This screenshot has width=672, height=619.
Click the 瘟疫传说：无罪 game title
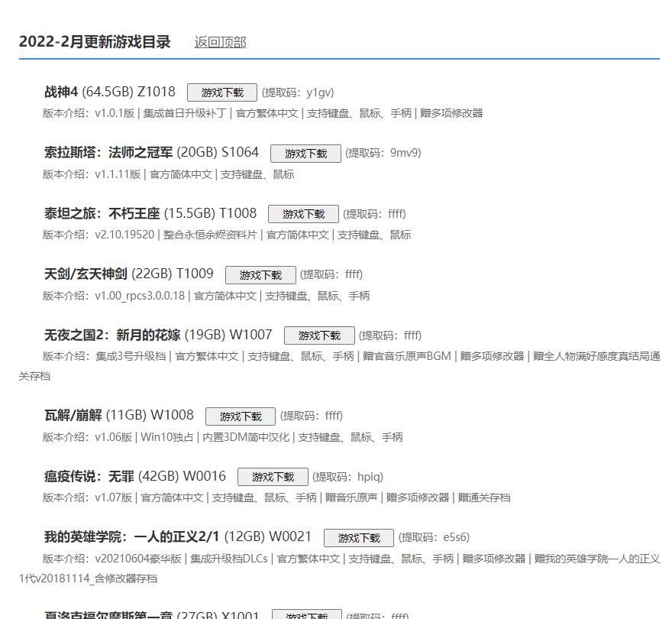click(89, 476)
